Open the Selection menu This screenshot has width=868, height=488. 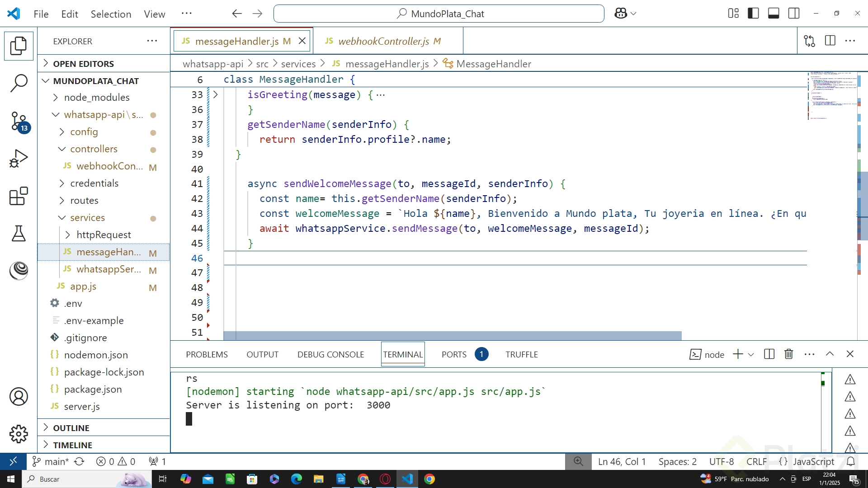point(111,14)
